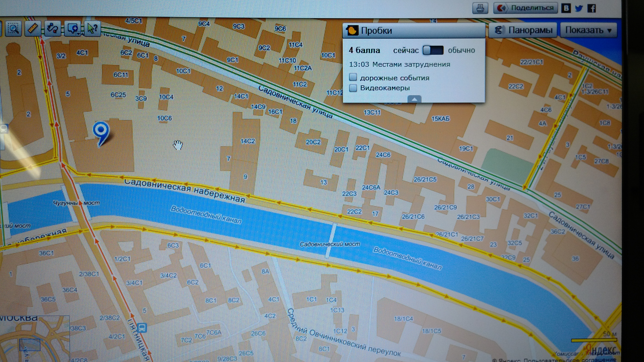Image resolution: width=644 pixels, height=362 pixels.
Task: Click the add placemark comment tool
Action: 72,28
